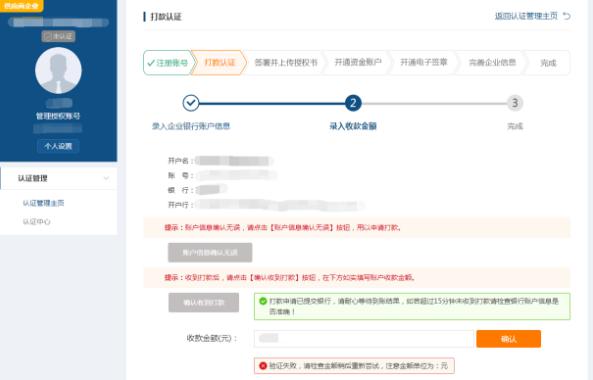Click the return arrow icon at top right
Screen dimensions: 593x380
tap(567, 16)
